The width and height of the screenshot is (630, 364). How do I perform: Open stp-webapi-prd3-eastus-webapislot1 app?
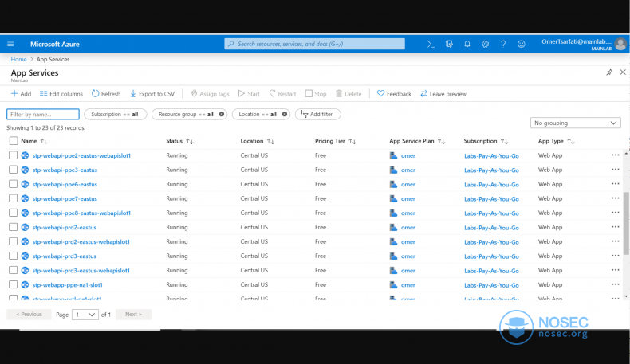point(81,271)
